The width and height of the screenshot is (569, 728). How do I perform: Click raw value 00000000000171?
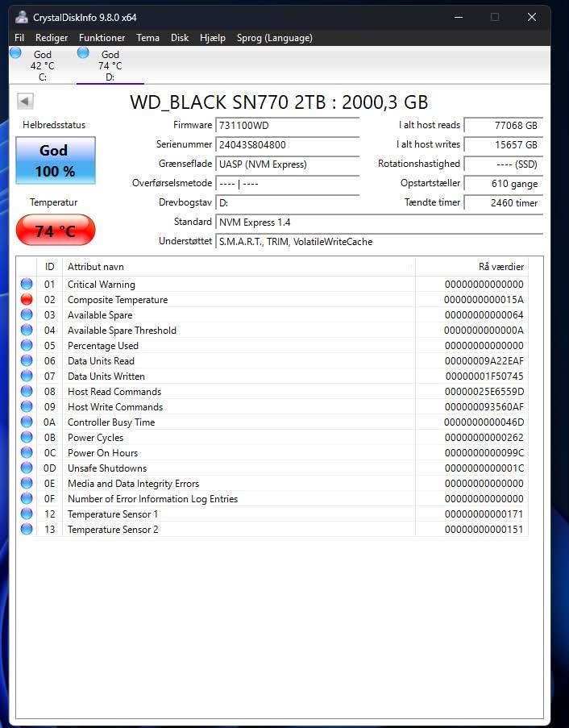[x=484, y=514]
